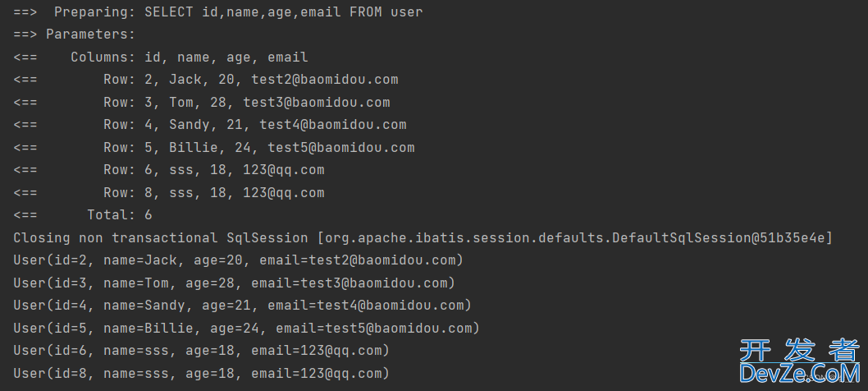Click User(id=4, name=Sandy output line
Screen dimensions: 868x391
click(x=243, y=306)
